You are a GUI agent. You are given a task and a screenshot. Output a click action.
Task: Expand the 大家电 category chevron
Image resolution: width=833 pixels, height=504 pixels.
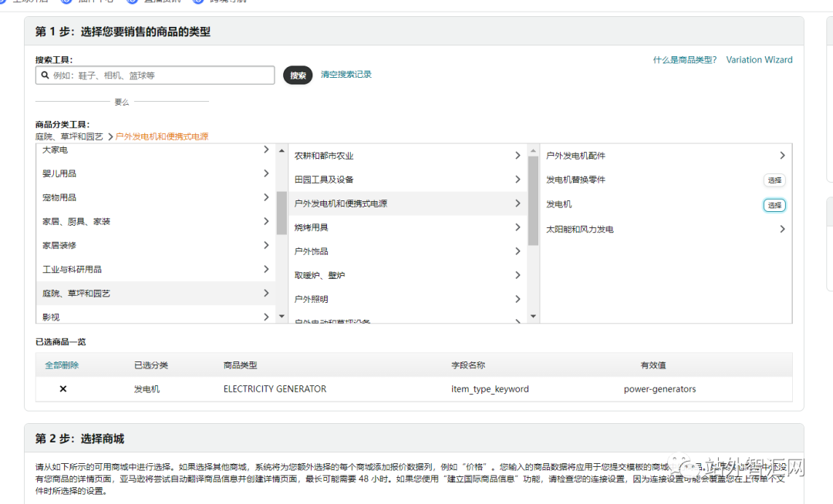[266, 150]
